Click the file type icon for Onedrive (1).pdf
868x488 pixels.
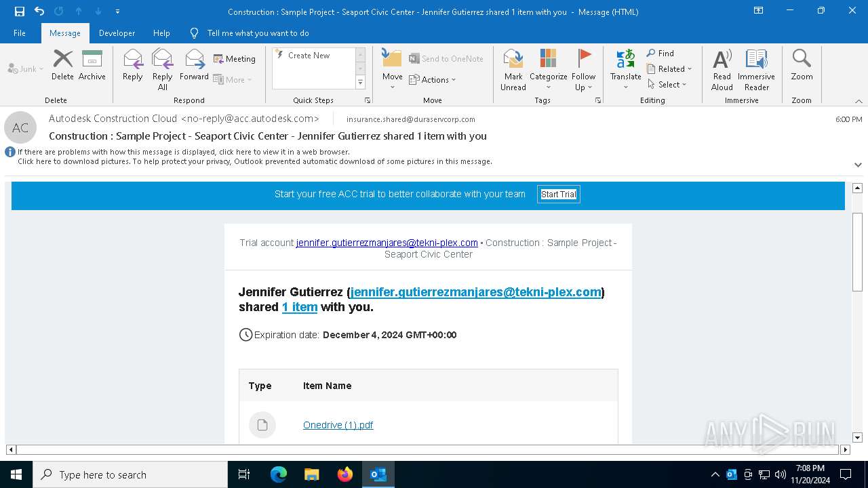coord(262,425)
